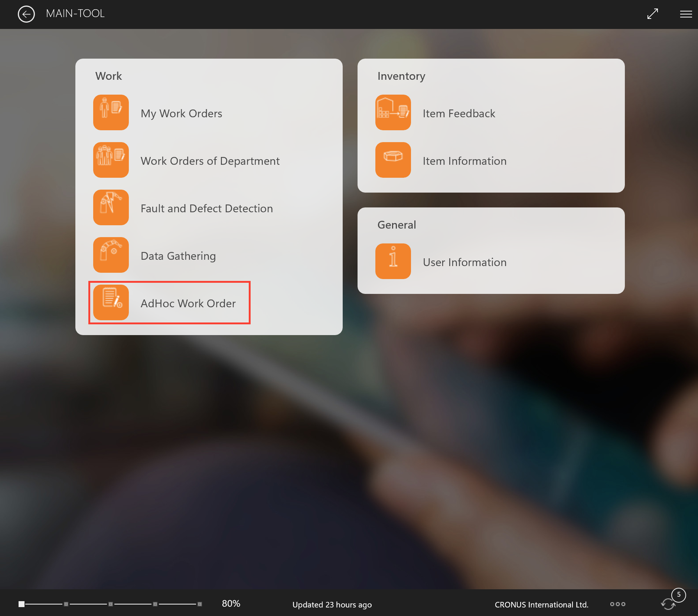The width and height of the screenshot is (698, 616).
Task: Open the three-dots more options
Action: (x=618, y=604)
